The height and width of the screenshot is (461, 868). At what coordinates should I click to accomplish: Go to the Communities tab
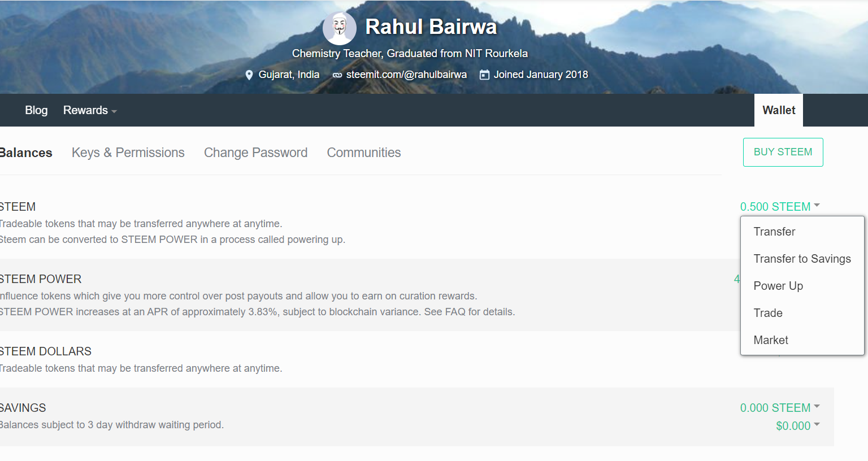pos(364,153)
